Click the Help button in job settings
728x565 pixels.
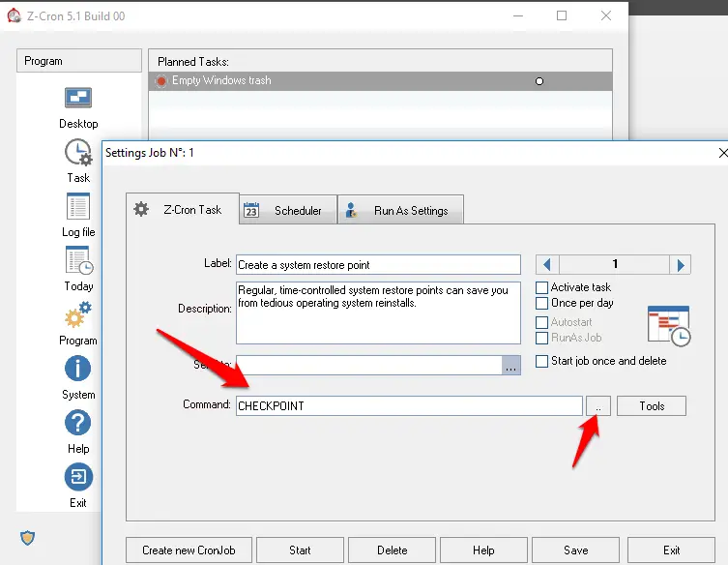point(483,550)
